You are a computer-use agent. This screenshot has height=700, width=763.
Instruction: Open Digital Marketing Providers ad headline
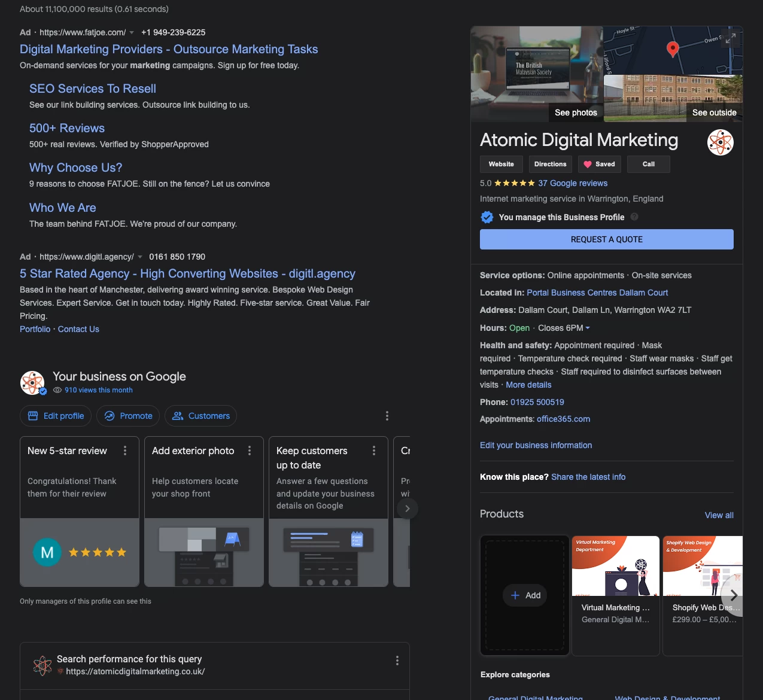(169, 49)
